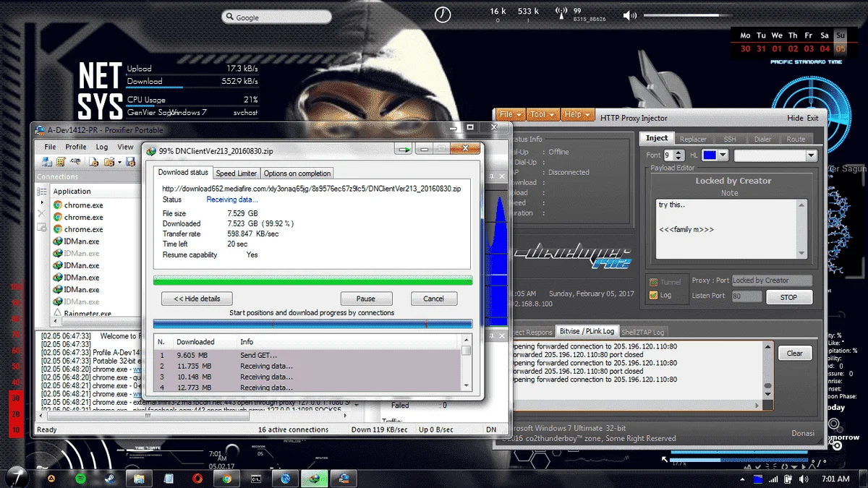Viewport: 868px width, 488px height.
Task: Select the Download status tab
Action: tap(184, 172)
